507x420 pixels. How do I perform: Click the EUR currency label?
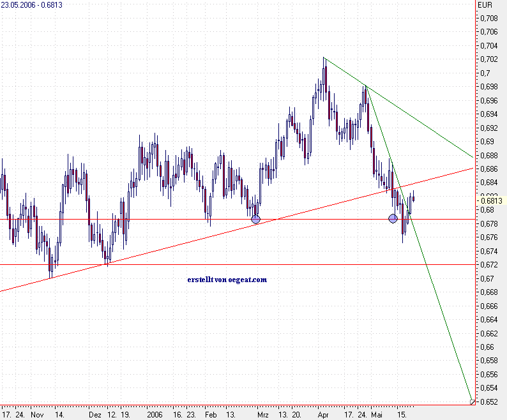[485, 5]
